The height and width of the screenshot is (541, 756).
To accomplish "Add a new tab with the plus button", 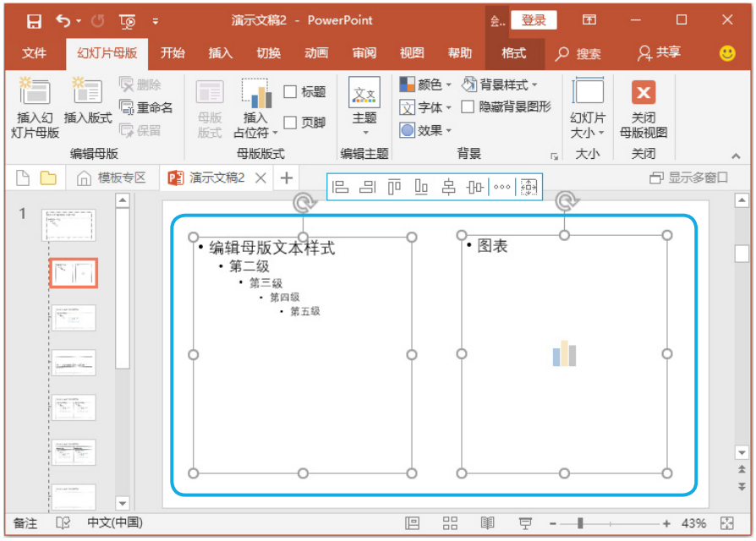I will pyautogui.click(x=287, y=178).
